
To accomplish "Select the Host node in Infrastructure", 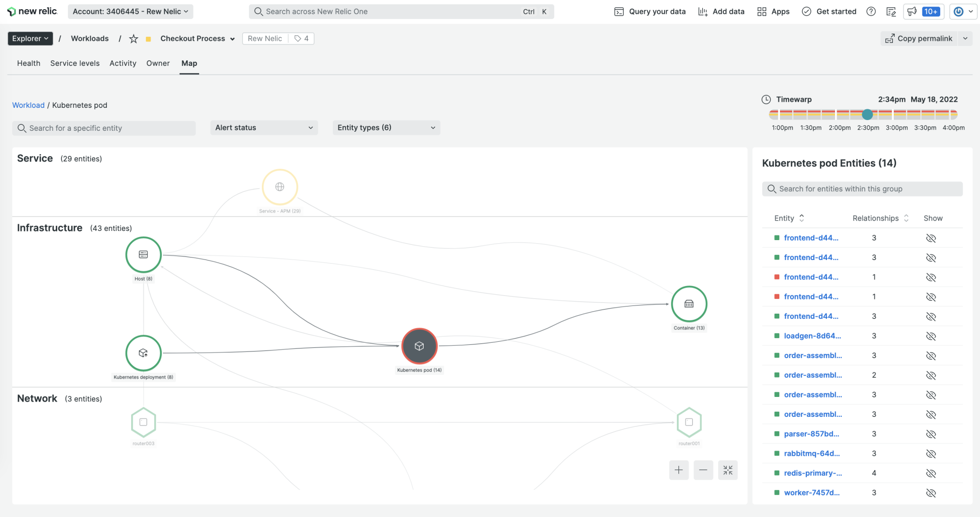I will (x=143, y=254).
